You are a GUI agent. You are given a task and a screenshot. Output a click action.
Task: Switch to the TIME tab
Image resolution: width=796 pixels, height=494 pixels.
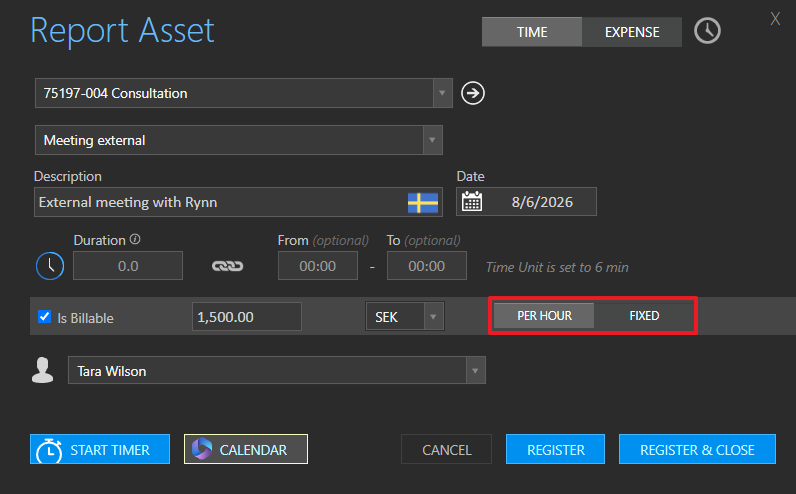click(532, 32)
